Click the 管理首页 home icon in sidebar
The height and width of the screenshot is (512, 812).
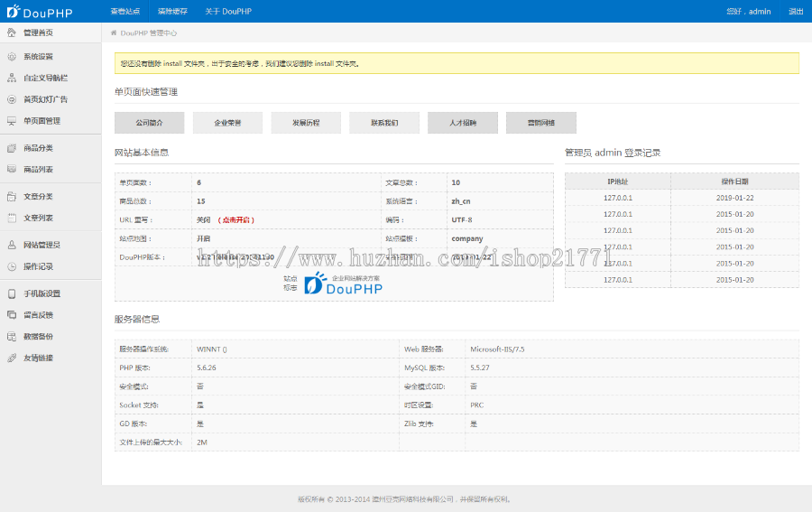click(x=12, y=33)
